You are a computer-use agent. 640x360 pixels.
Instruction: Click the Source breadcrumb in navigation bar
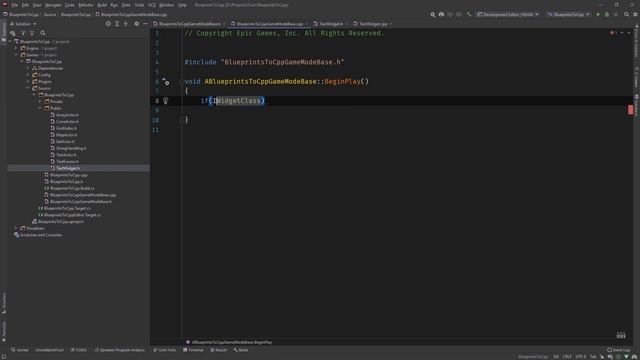[50, 14]
